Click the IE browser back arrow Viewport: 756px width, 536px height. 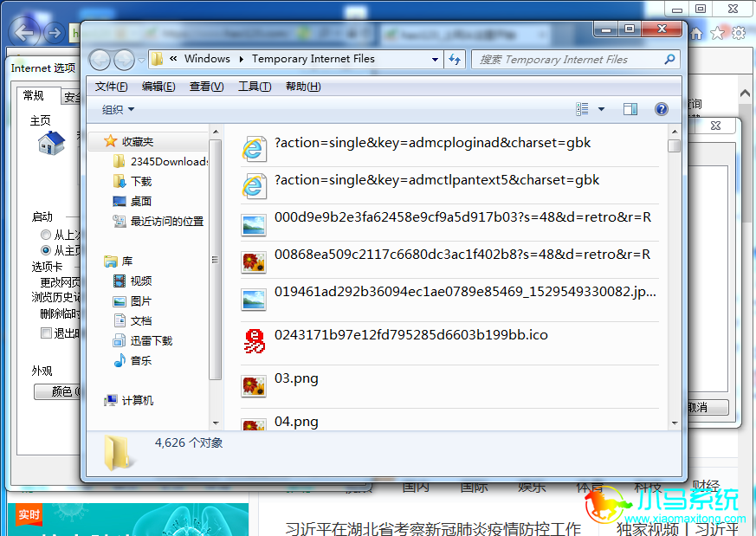pos(23,33)
